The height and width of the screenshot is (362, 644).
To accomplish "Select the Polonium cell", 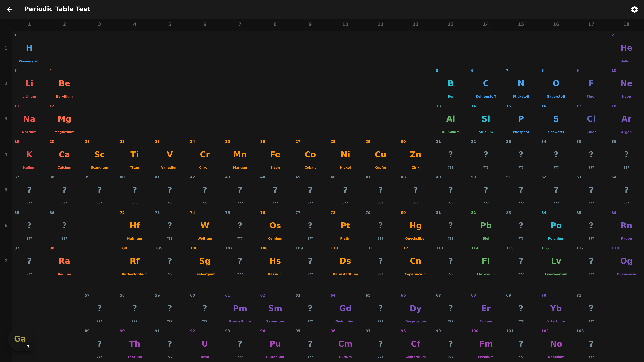I will [x=556, y=226].
